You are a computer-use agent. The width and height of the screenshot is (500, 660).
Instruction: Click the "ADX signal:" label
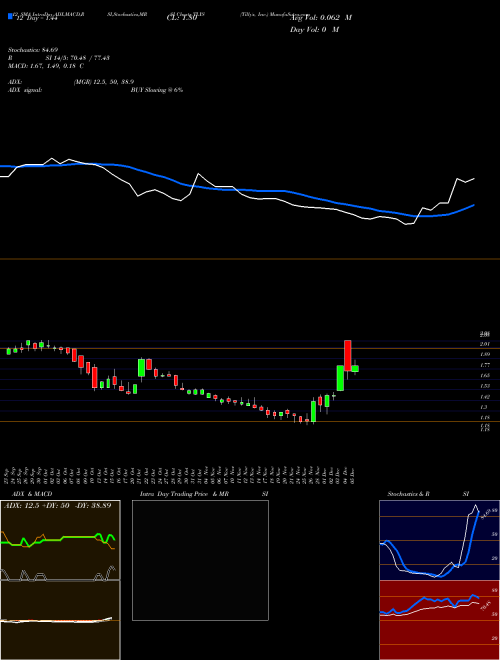point(25,90)
